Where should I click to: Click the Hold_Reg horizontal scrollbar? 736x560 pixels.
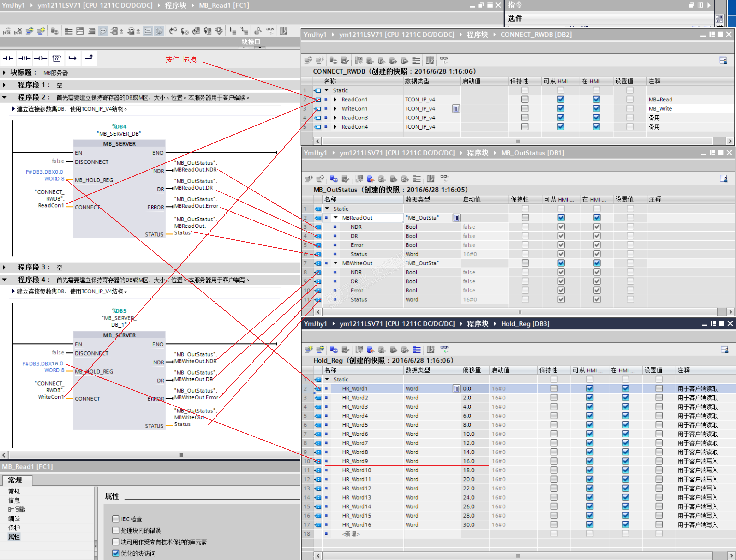[518, 556]
